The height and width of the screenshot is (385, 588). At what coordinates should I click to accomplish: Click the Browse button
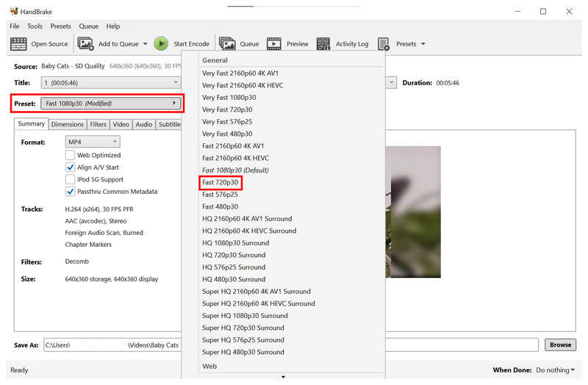[560, 345]
